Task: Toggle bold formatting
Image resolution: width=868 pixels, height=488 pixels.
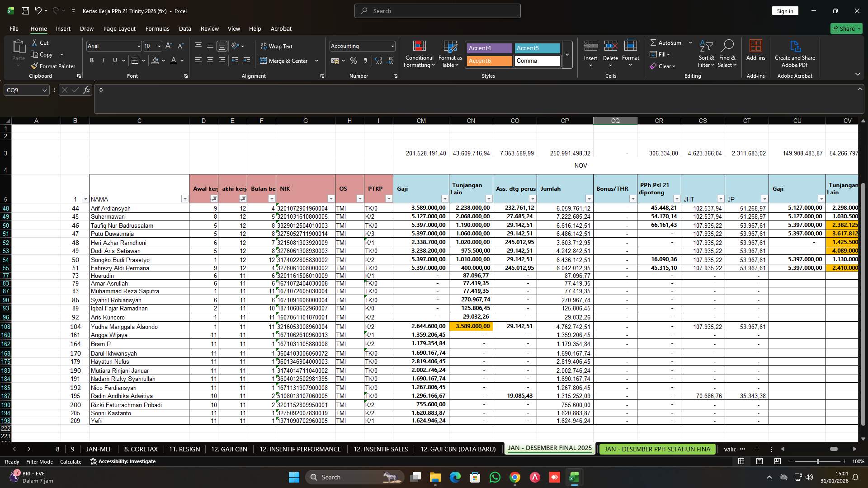Action: pos(91,60)
